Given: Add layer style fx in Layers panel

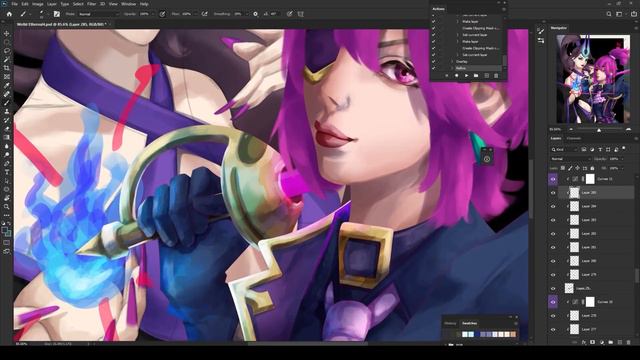Looking at the screenshot, I should click(584, 342).
